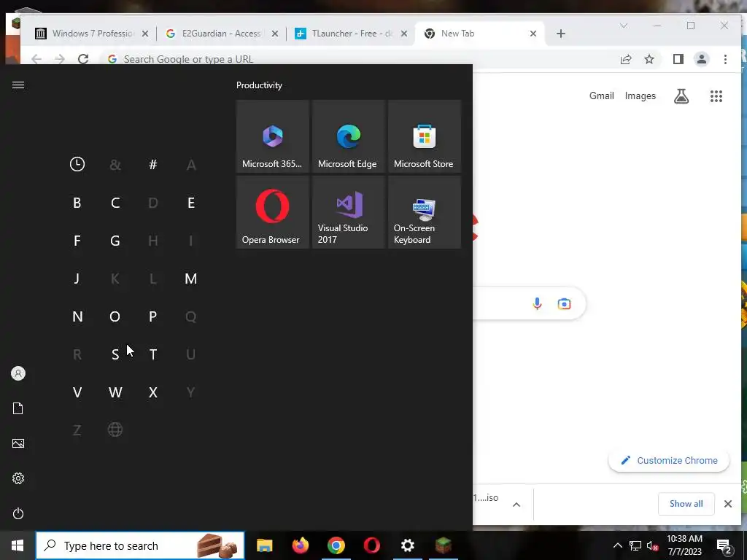747x560 pixels.
Task: Click the muted volume tray icon
Action: (x=652, y=545)
